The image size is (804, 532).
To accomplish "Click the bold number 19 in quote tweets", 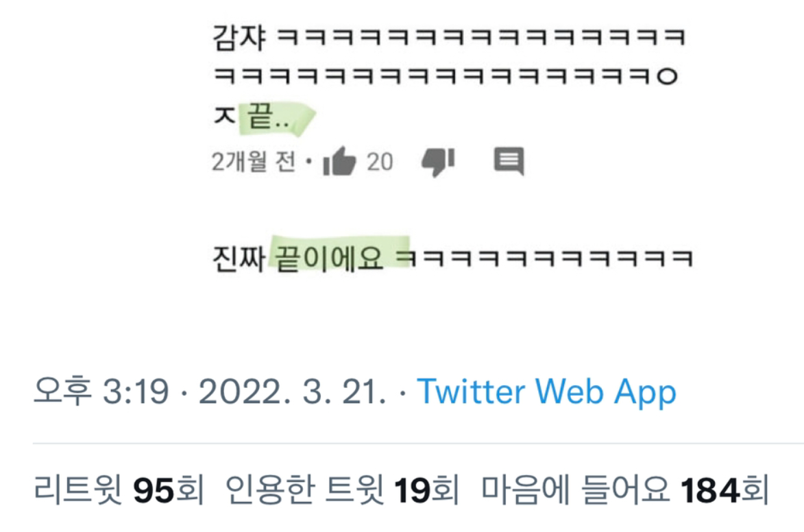I will point(412,490).
